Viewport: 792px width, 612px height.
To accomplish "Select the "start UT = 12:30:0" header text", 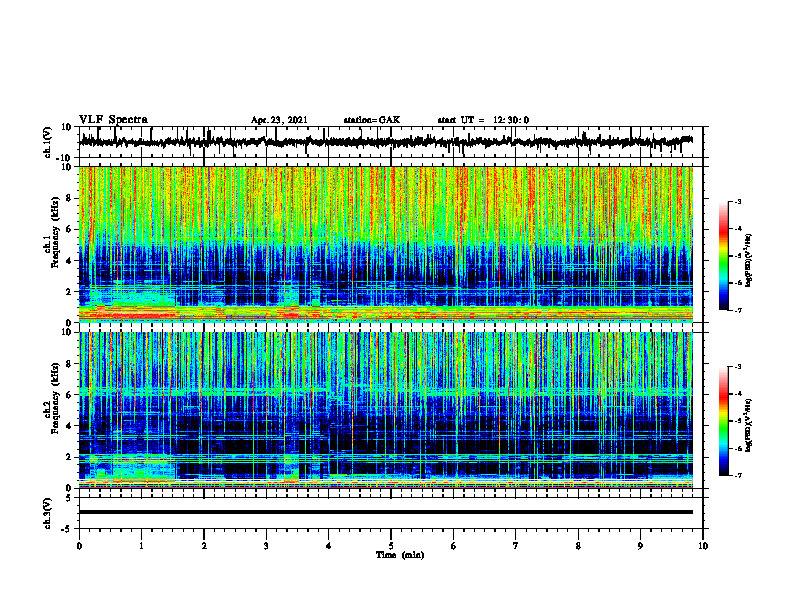I will (483, 120).
